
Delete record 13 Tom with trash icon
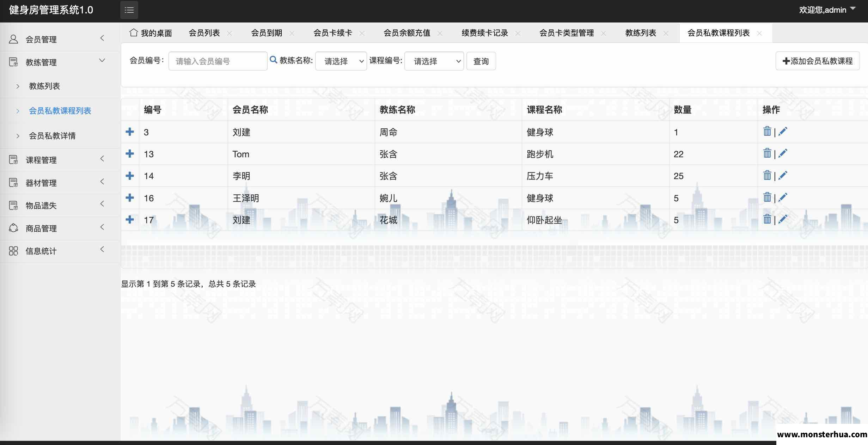(x=767, y=153)
